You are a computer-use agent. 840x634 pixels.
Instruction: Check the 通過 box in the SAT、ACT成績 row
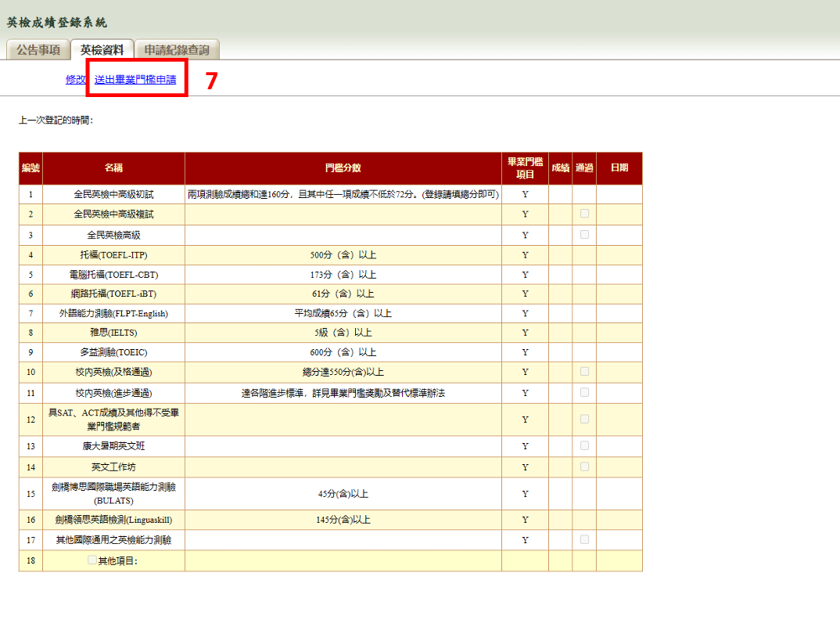pos(584,420)
